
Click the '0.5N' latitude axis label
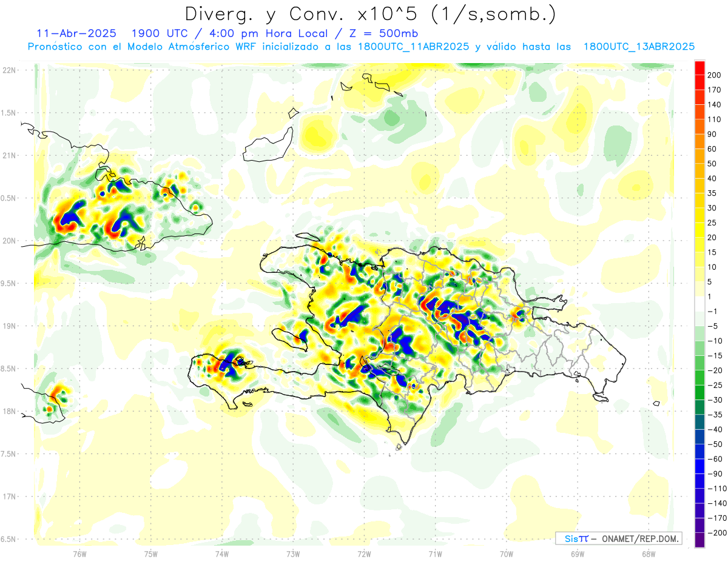coord(8,198)
